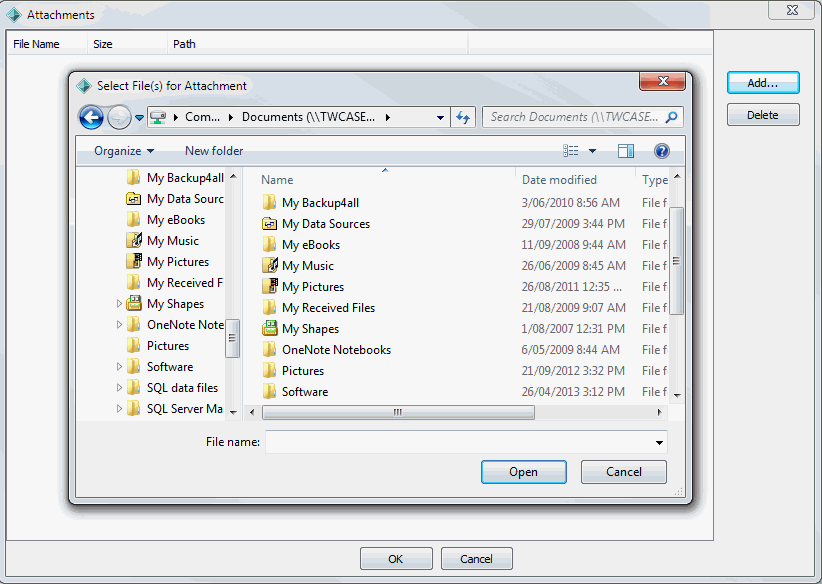
Task: Open the Organize menu
Action: (124, 151)
